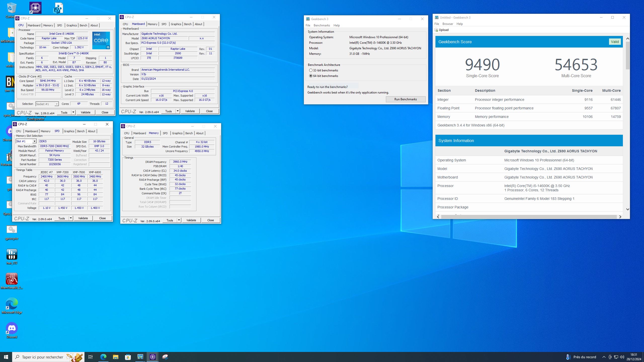Click scroll right arrow in Geekbench results
This screenshot has height=362, width=644.
click(620, 217)
